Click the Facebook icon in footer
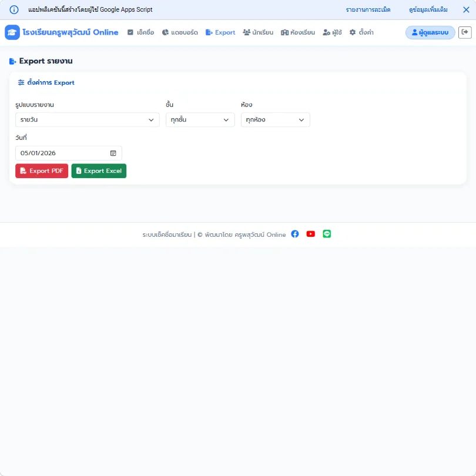The width and height of the screenshot is (476, 476). click(295, 234)
